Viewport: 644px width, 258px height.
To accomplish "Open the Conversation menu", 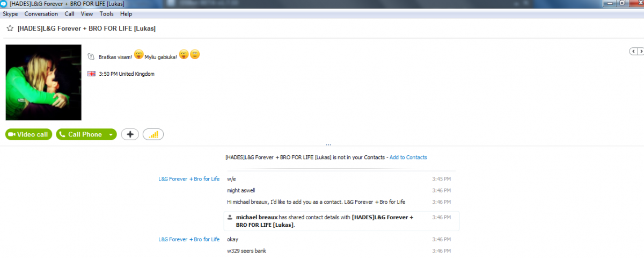I will pyautogui.click(x=41, y=14).
